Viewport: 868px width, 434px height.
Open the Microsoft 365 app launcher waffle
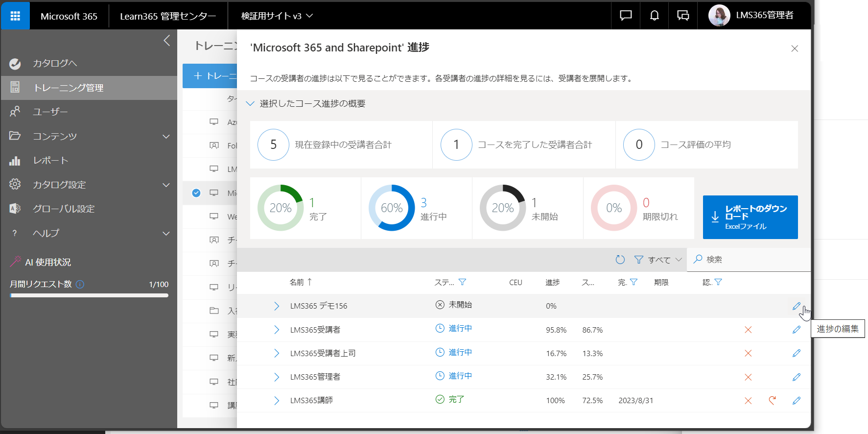point(15,16)
